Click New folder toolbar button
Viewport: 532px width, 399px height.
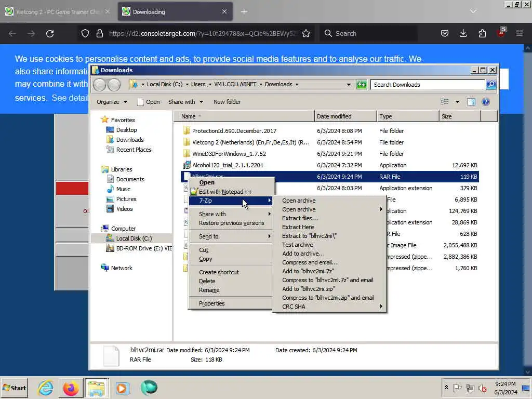pos(227,102)
